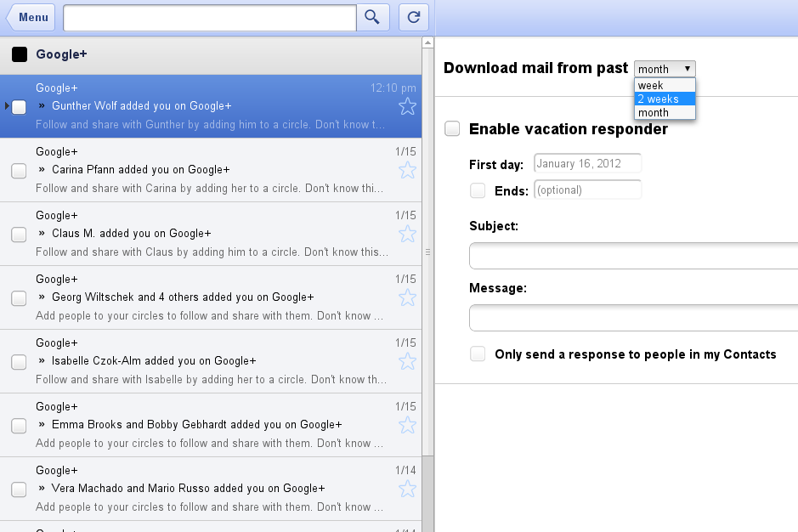Click the '1/14' date of Vera Machado email
Viewport: 798px width, 532px height.
tap(405, 471)
